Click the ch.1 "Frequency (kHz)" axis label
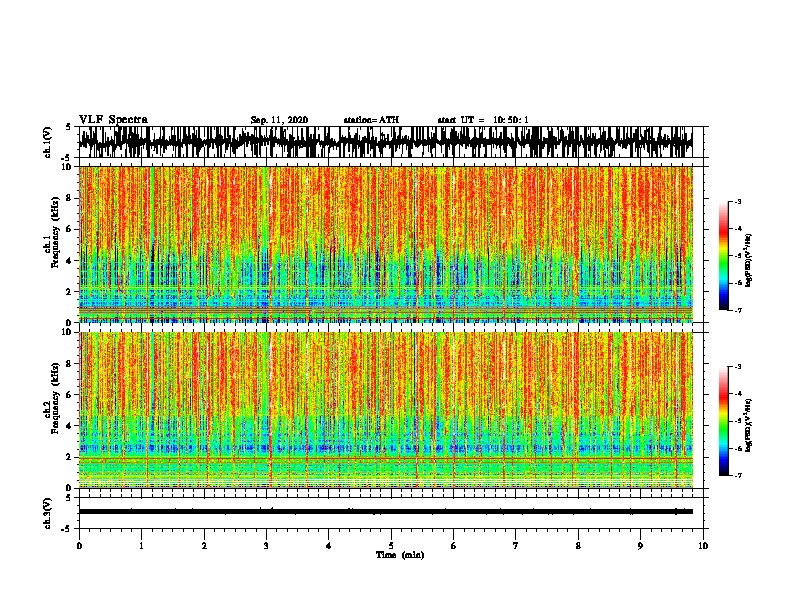Screen dimensions: 792x612 (x=55, y=233)
